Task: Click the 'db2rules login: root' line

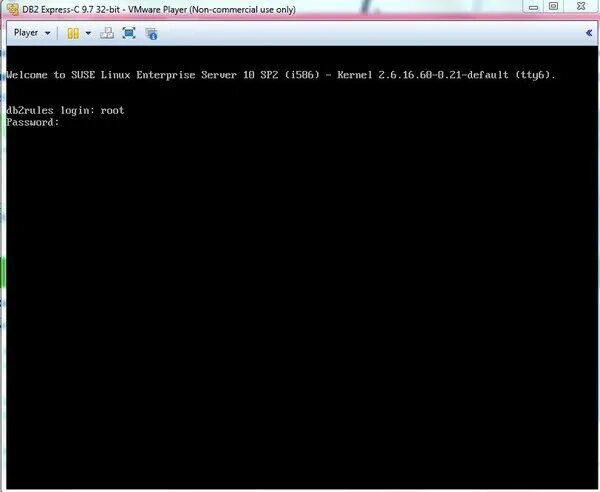Action: tap(65, 111)
